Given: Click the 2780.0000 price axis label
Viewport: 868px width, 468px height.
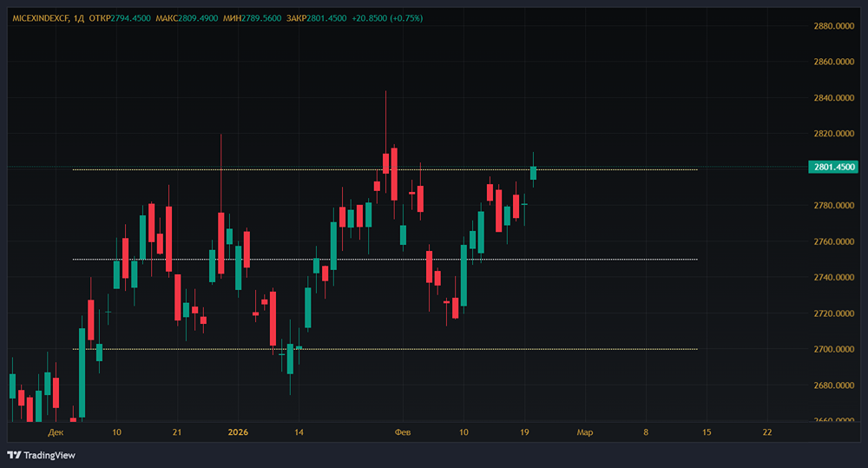Looking at the screenshot, I should click(x=833, y=206).
